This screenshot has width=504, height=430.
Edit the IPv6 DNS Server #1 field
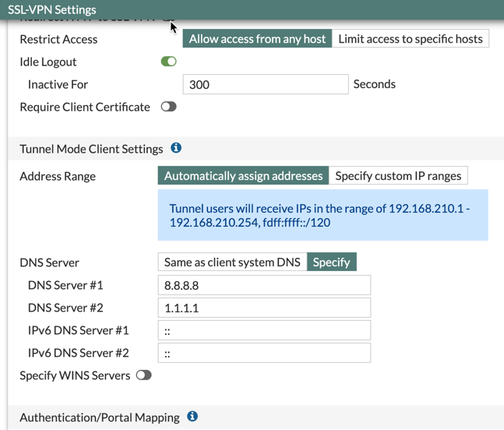(264, 330)
